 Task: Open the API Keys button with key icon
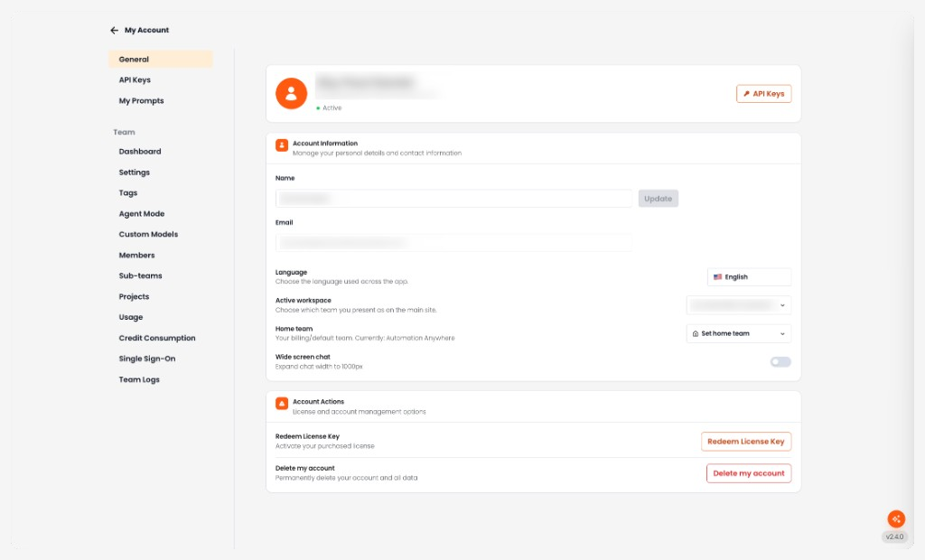point(764,94)
